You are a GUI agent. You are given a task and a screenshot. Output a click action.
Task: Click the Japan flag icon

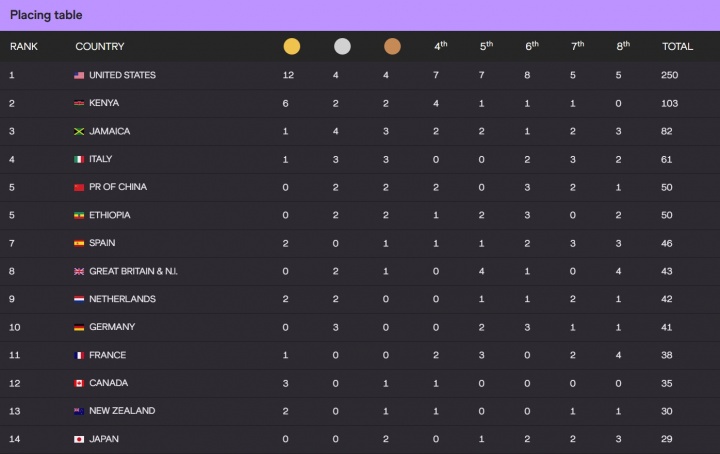[79, 439]
